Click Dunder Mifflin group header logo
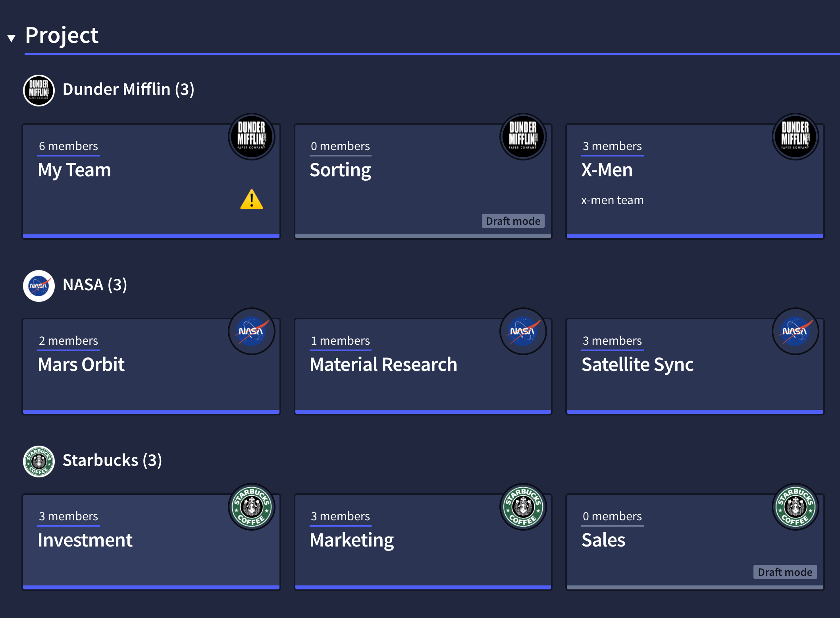840x618 pixels. point(39,90)
